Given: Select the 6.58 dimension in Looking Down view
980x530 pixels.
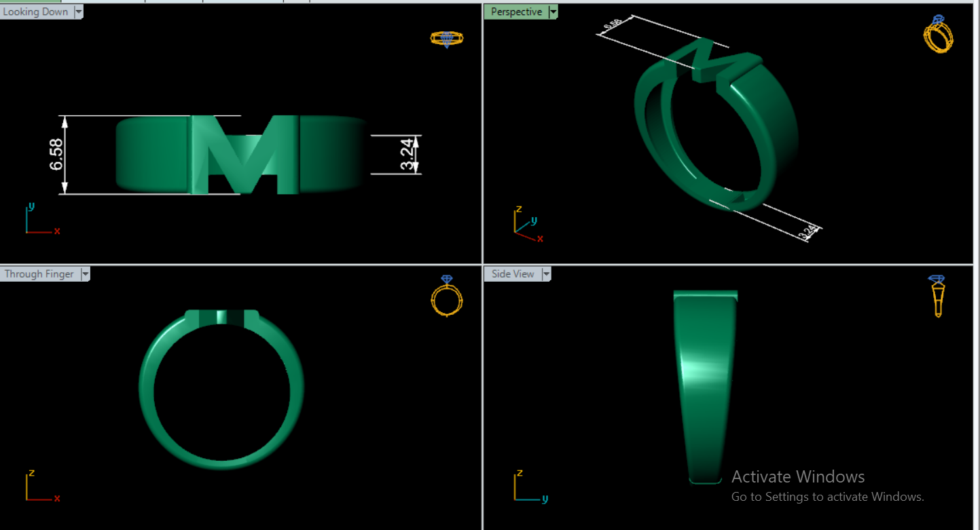Looking at the screenshot, I should pyautogui.click(x=56, y=155).
